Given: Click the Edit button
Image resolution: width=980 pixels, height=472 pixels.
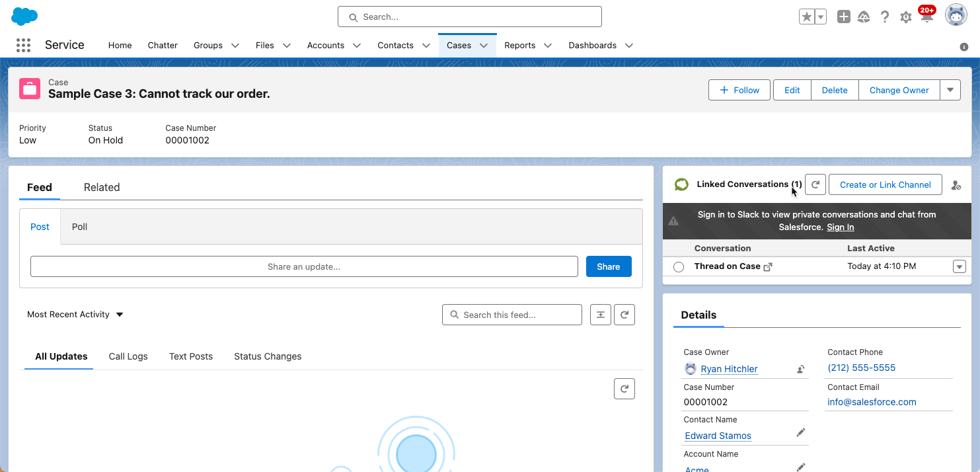Looking at the screenshot, I should 792,90.
